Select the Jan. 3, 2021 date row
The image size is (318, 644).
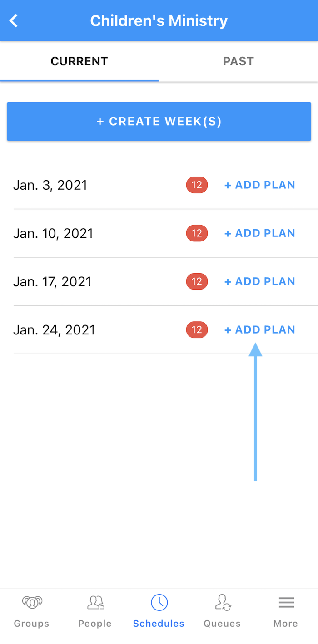click(x=50, y=185)
